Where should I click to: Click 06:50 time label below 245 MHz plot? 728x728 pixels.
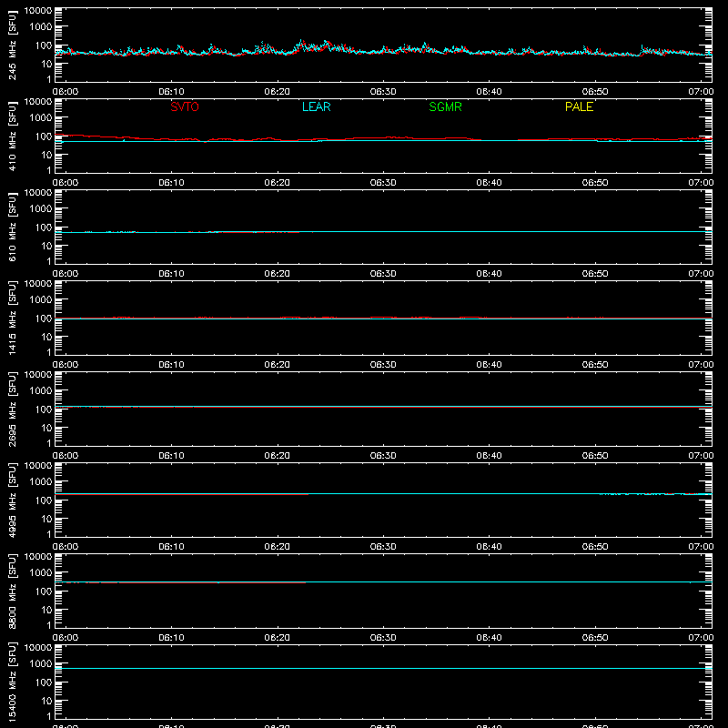coord(595,92)
